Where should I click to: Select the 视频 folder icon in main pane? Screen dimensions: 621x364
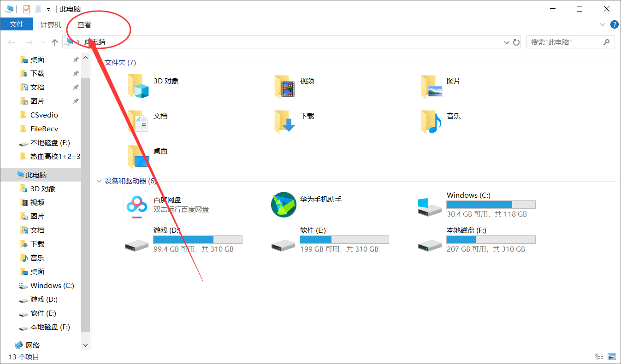pos(284,86)
